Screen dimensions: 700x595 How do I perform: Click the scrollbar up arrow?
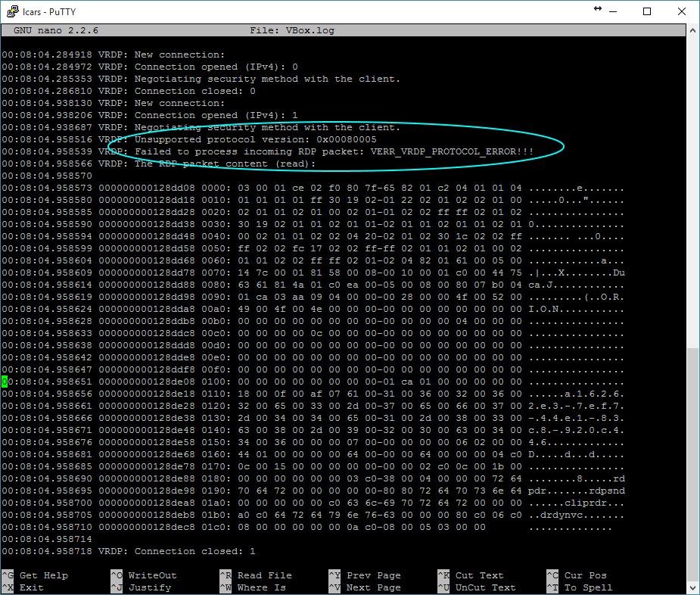692,30
